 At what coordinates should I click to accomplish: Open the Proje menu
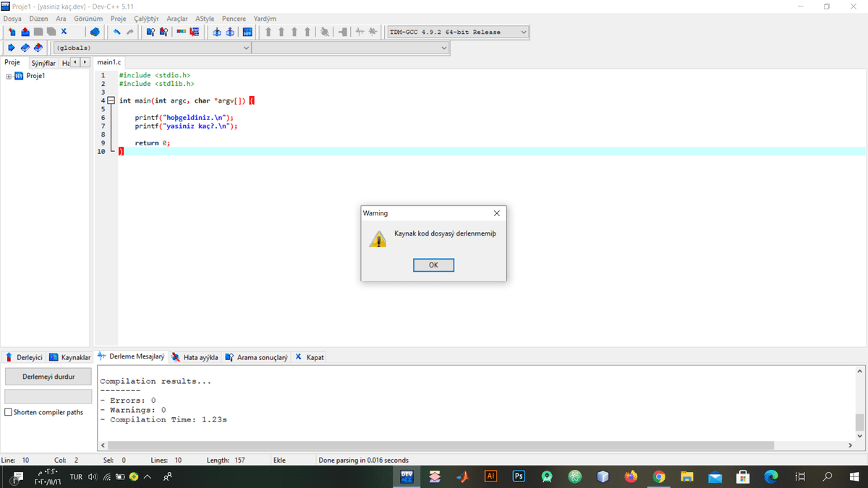point(119,19)
